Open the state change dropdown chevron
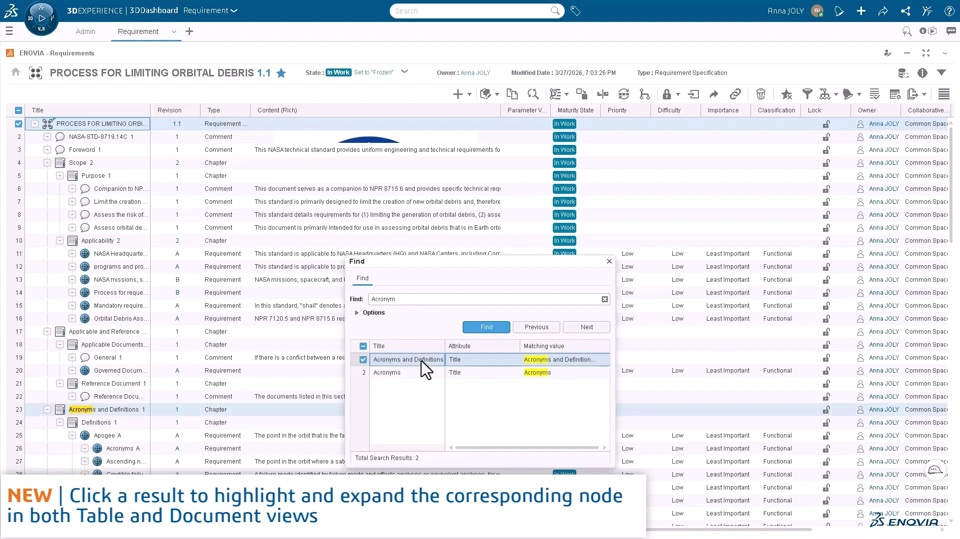Screen dimensions: 960x539 405,72
